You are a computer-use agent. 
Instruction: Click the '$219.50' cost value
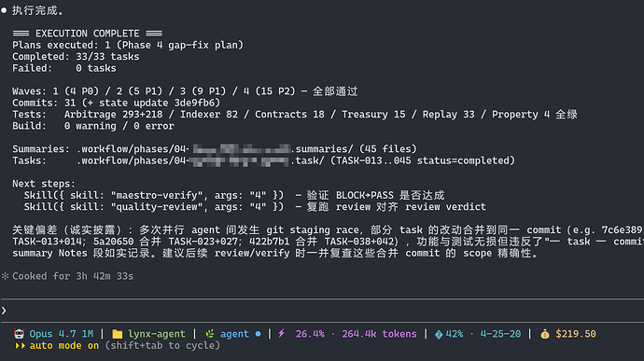click(x=576, y=334)
